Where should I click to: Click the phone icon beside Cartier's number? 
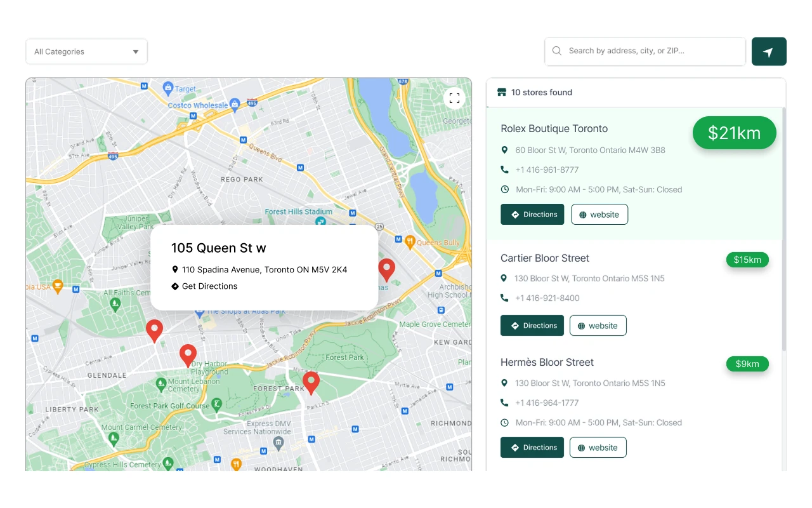point(505,297)
